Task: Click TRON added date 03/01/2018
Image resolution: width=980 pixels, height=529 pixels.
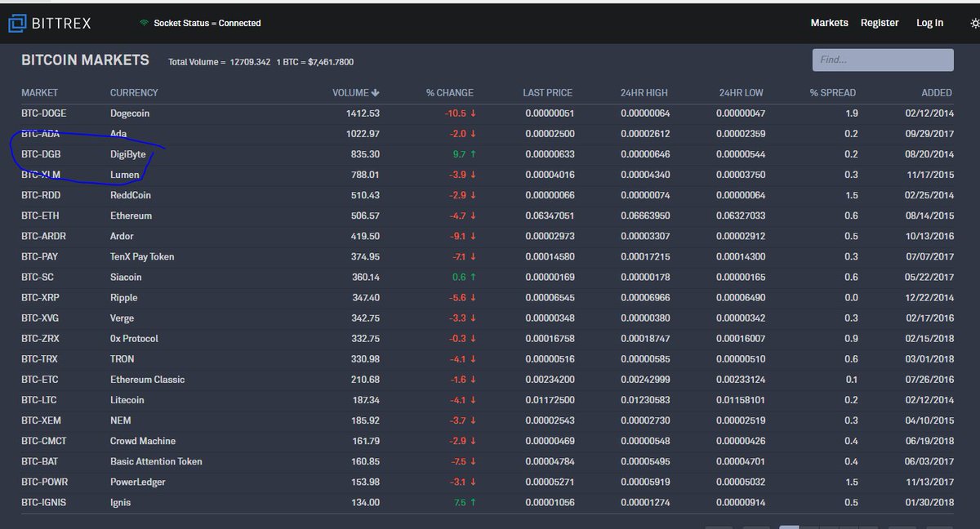Action: (928, 359)
